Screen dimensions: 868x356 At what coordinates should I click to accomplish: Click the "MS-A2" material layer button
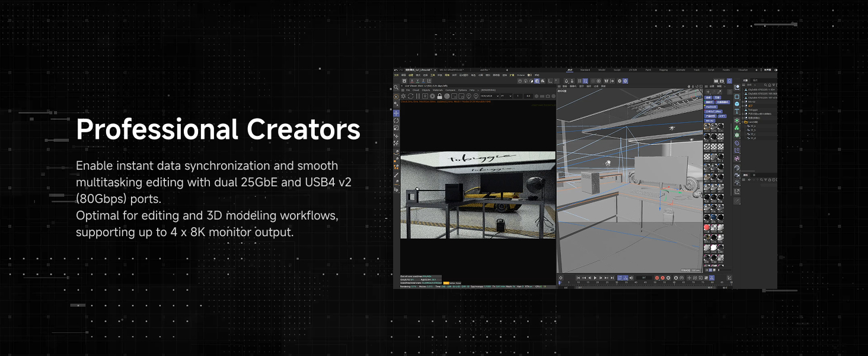point(709,120)
